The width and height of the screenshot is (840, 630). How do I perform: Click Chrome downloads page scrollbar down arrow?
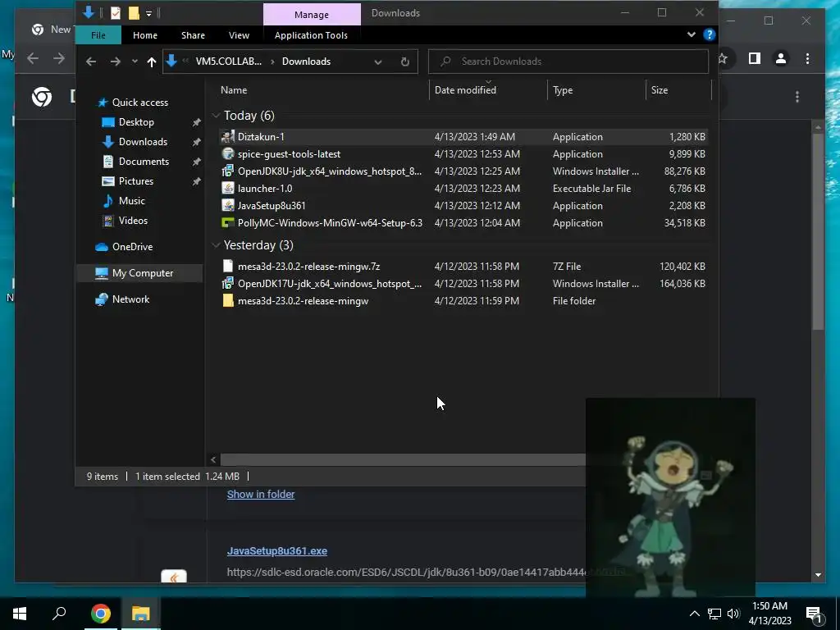(818, 575)
